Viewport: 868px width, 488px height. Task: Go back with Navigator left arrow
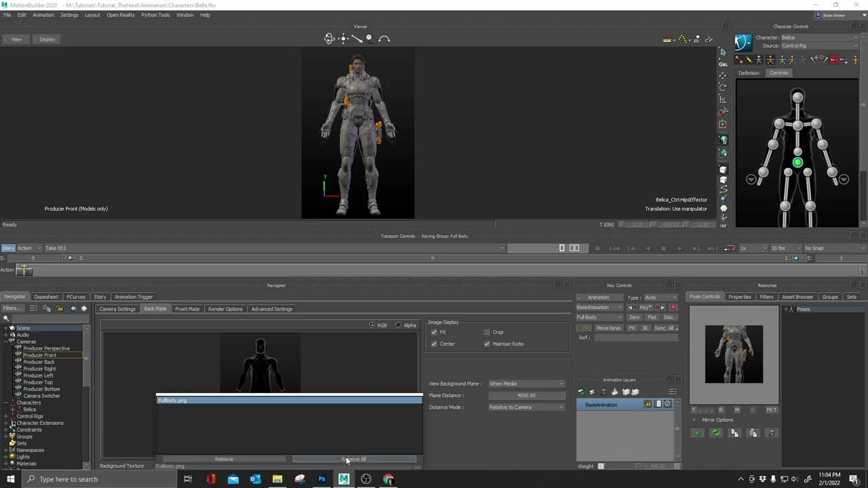coord(73,308)
